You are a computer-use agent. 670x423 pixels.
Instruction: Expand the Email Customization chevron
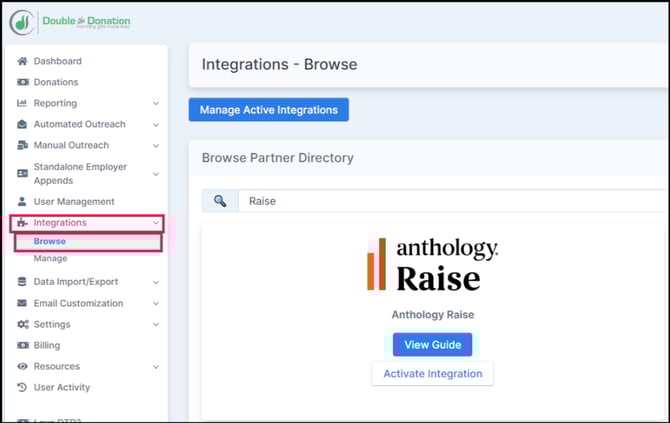tap(156, 303)
